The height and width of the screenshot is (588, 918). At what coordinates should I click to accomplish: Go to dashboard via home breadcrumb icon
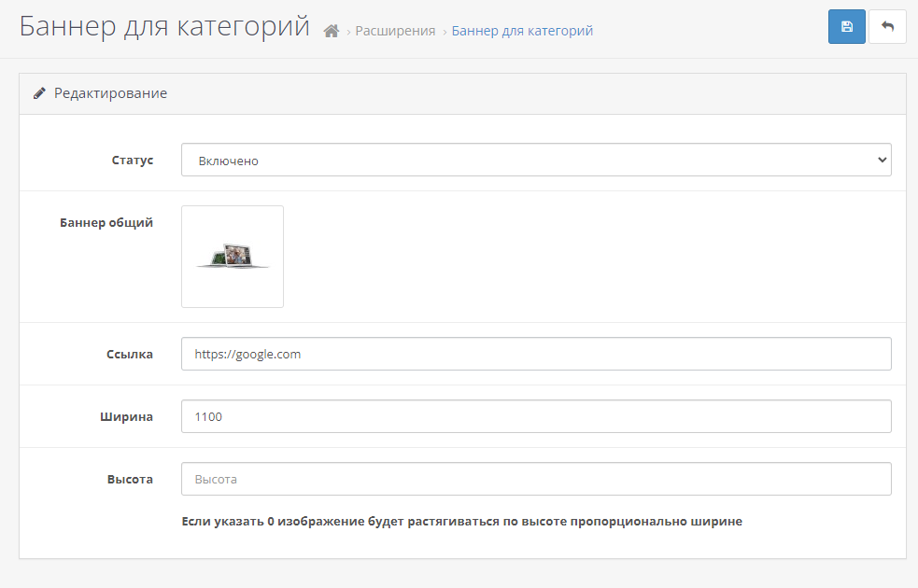(x=332, y=31)
